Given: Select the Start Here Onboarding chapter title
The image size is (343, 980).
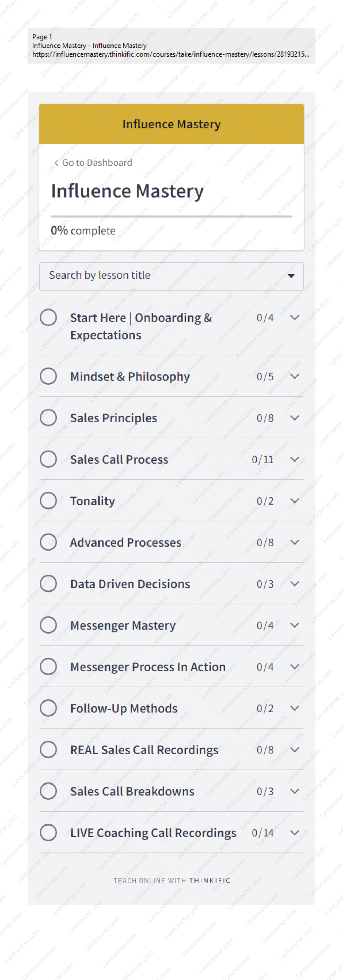Looking at the screenshot, I should [141, 326].
